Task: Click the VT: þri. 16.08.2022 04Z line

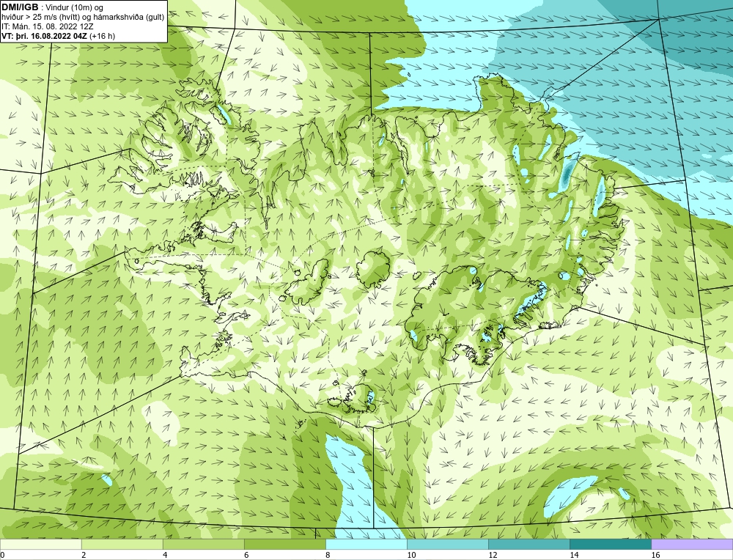Action: tap(45, 35)
